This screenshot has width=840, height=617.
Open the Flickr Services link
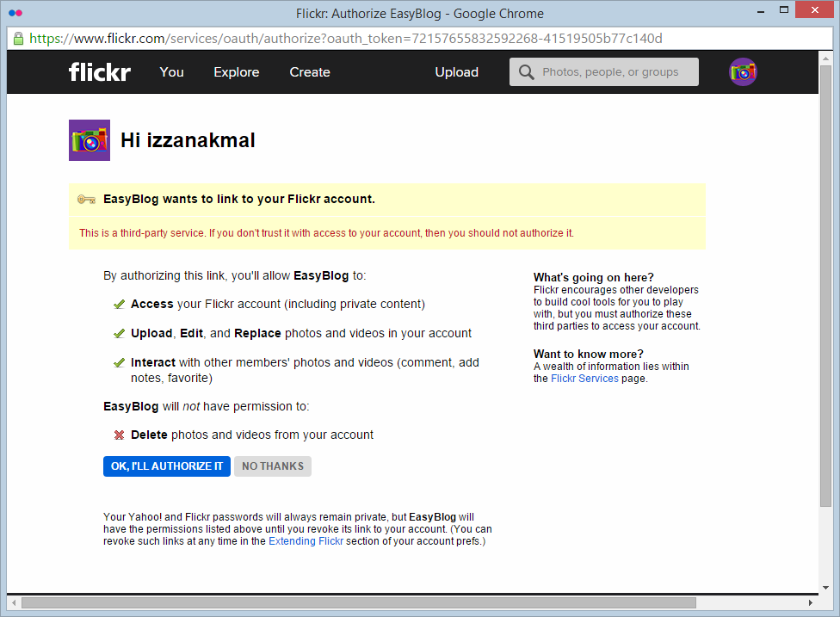(584, 379)
